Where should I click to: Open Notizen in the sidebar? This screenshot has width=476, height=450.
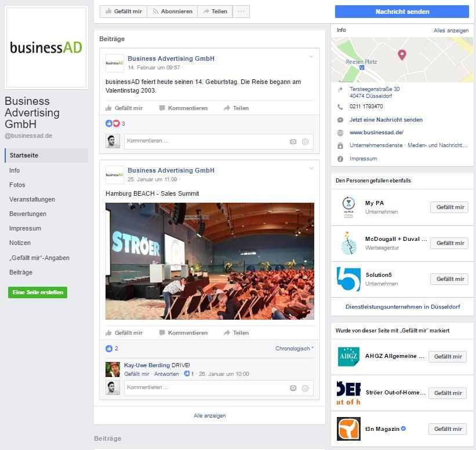click(20, 243)
